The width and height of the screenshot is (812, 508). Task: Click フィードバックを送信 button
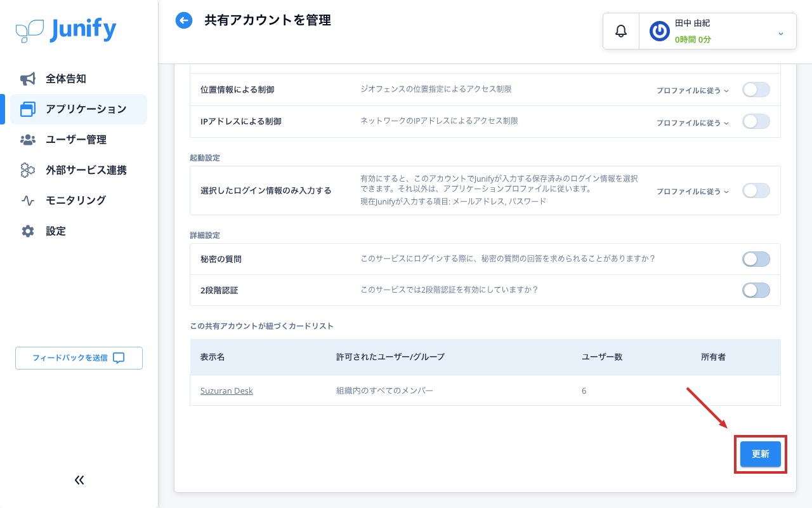79,358
